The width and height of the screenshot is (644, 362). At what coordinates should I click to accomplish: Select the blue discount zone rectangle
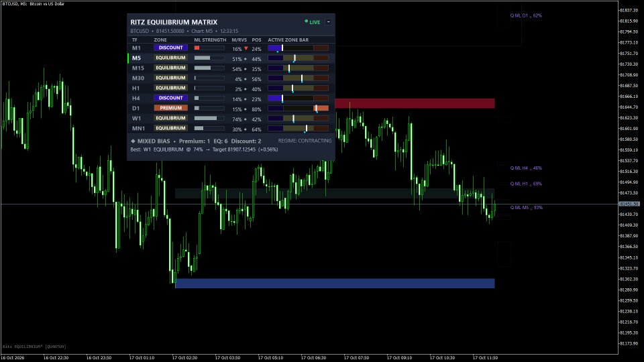pos(335,283)
